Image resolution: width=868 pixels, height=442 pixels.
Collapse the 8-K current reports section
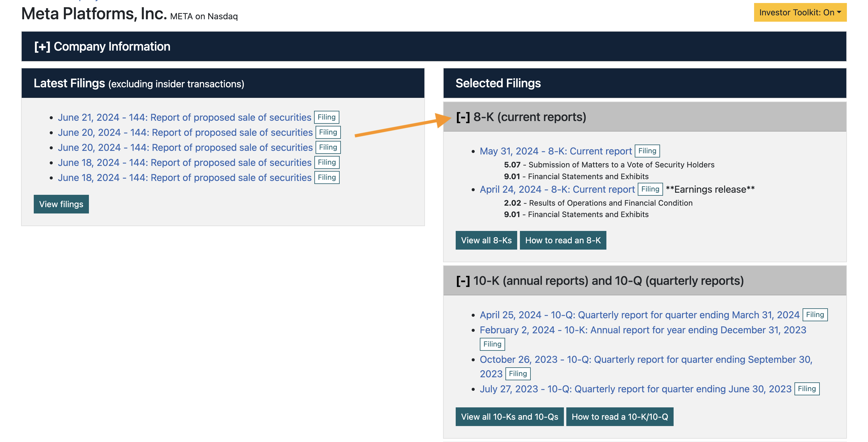(x=462, y=117)
